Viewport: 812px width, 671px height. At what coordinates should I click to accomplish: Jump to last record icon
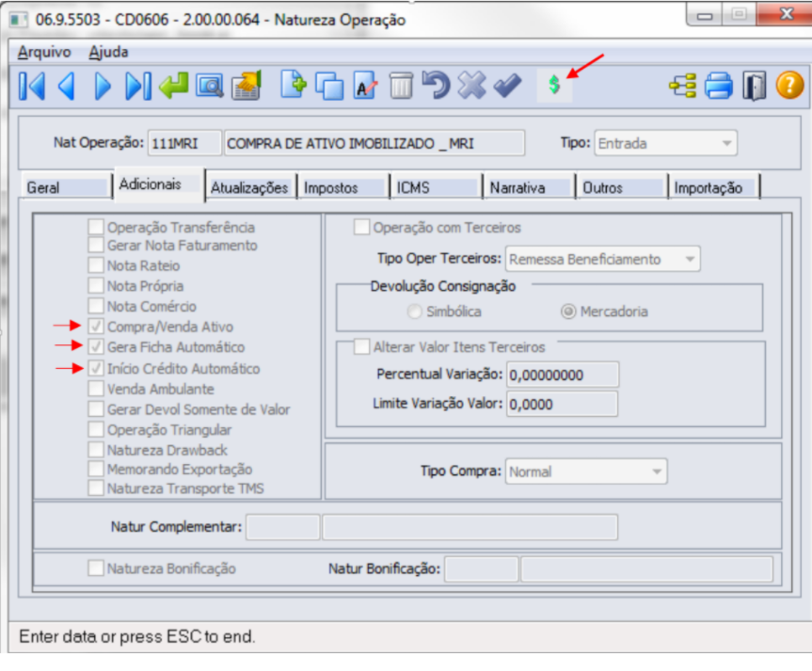tap(138, 86)
